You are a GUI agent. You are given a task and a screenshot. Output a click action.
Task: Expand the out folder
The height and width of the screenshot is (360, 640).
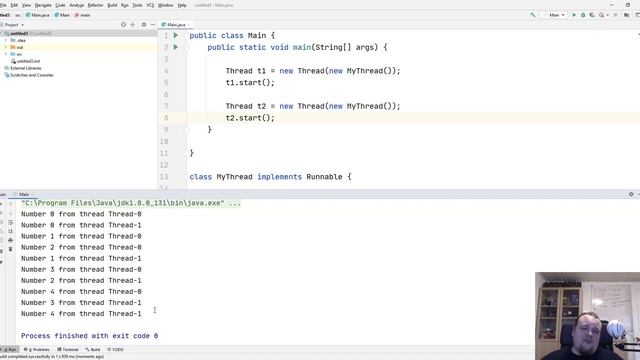coord(6,47)
